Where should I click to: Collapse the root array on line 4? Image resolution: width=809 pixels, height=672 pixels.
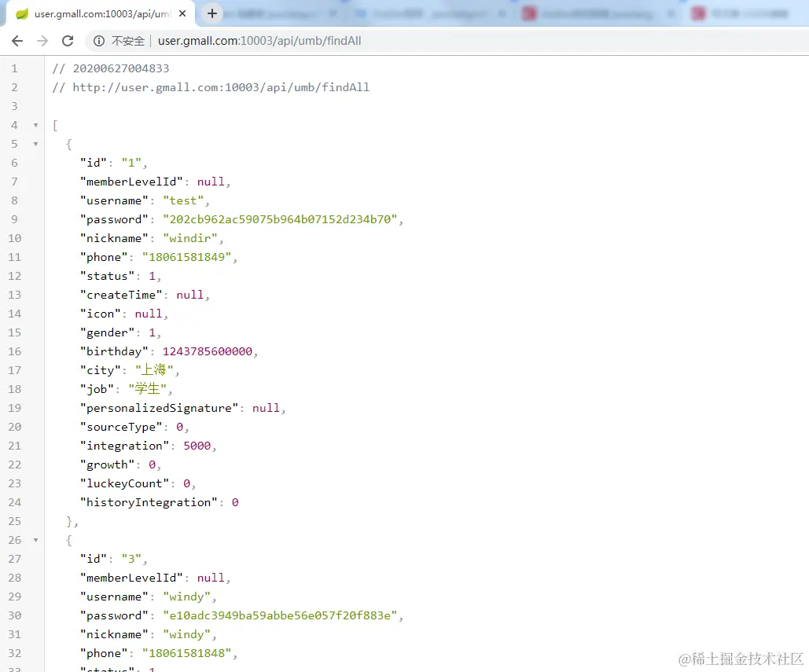[35, 125]
